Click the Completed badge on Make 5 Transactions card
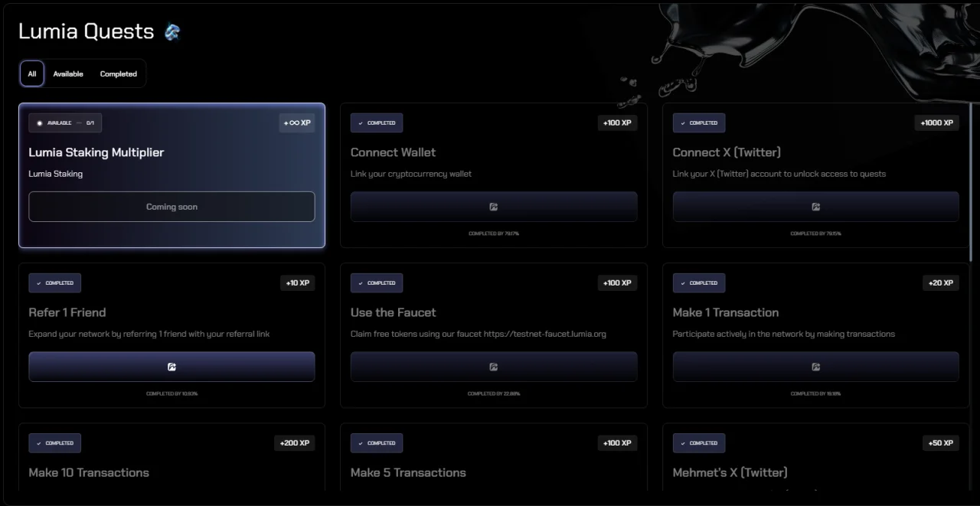Viewport: 980px width, 506px height. (x=377, y=442)
